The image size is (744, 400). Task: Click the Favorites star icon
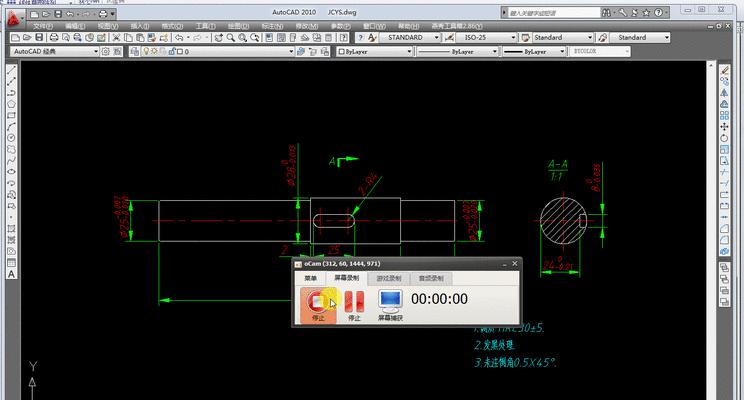[x=646, y=13]
